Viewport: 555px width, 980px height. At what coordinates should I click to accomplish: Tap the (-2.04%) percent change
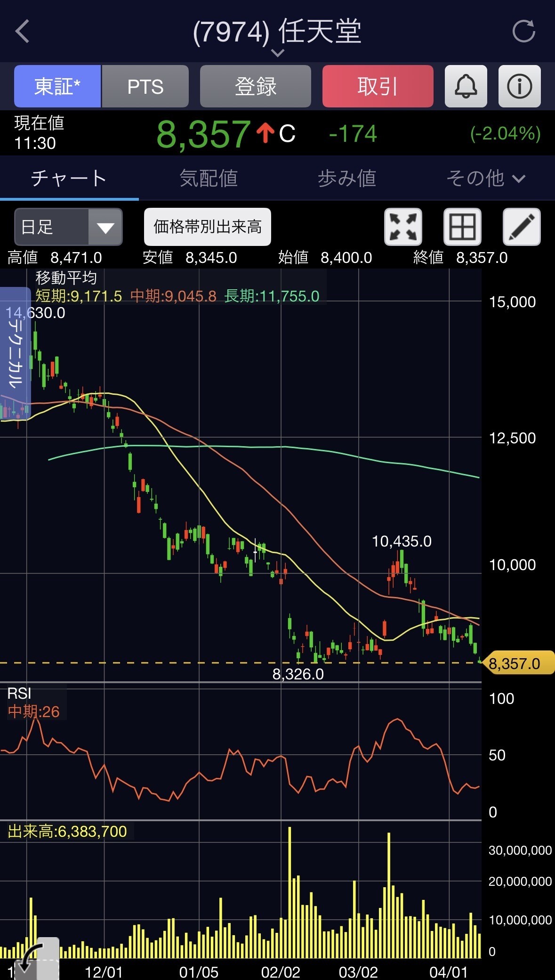(505, 133)
